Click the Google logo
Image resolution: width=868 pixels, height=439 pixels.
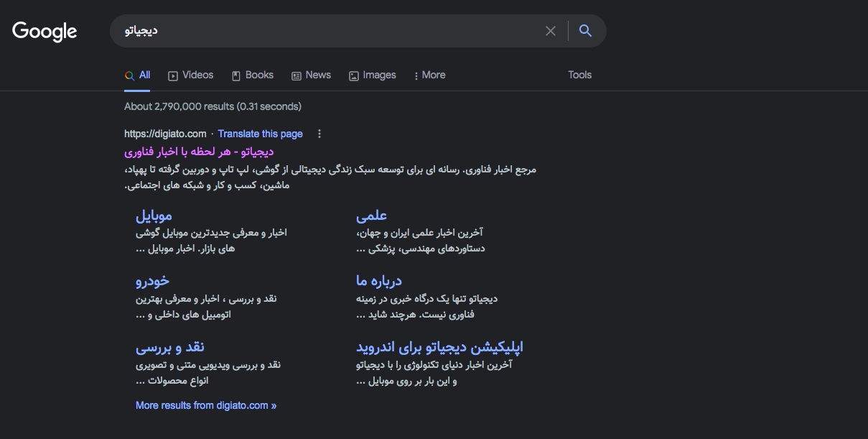[x=45, y=32]
